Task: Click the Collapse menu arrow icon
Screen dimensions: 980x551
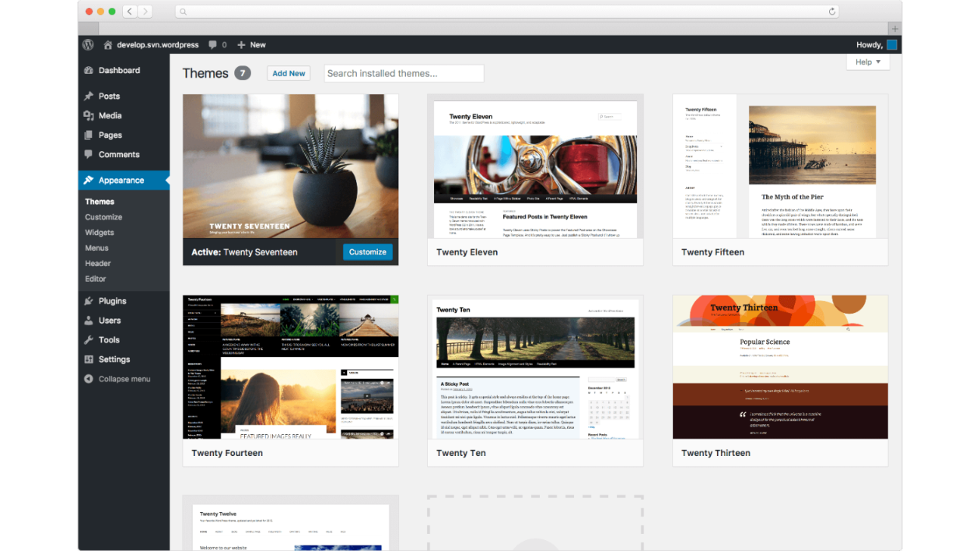Action: (89, 379)
